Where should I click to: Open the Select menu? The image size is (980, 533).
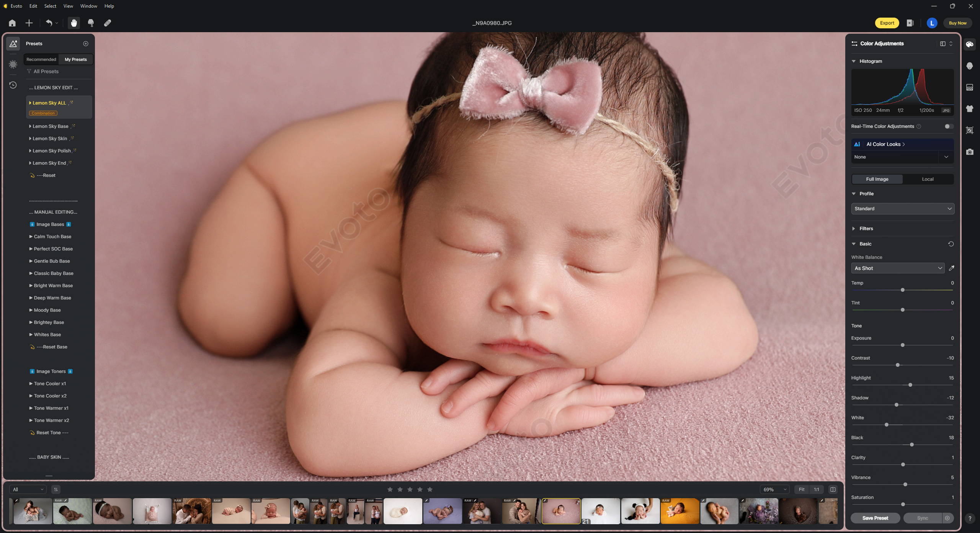[x=50, y=6]
